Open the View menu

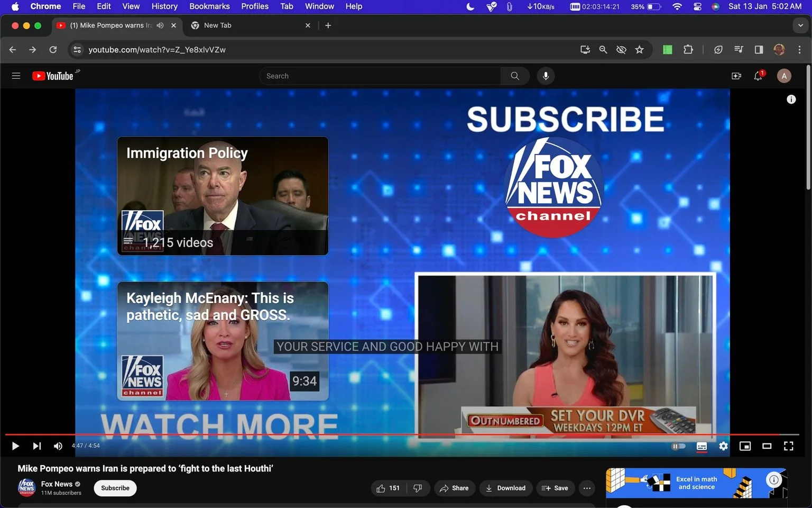(x=131, y=6)
